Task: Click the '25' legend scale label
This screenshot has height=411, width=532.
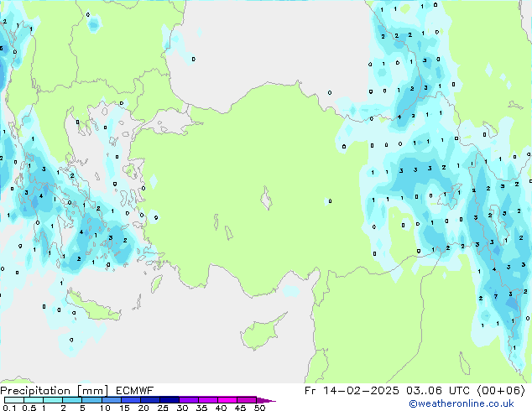Action: pos(163,408)
